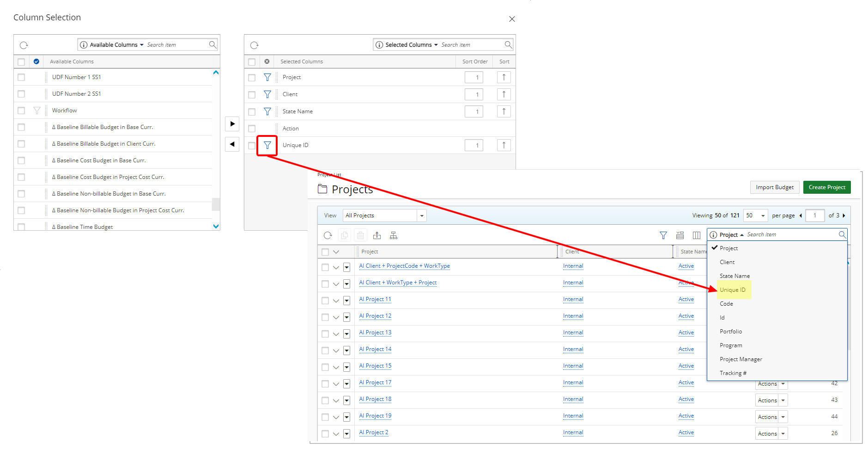
Task: Select State Name in search field menu
Action: click(x=734, y=276)
